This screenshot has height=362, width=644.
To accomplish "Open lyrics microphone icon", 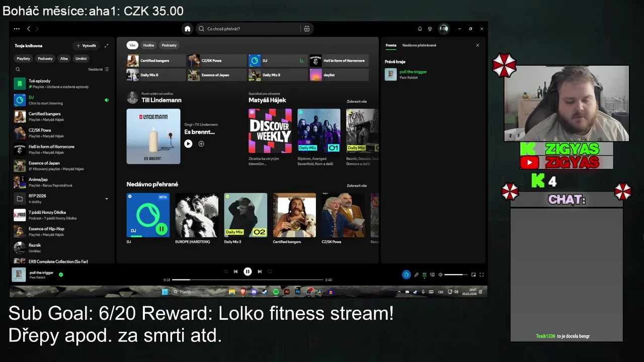I will [x=416, y=275].
